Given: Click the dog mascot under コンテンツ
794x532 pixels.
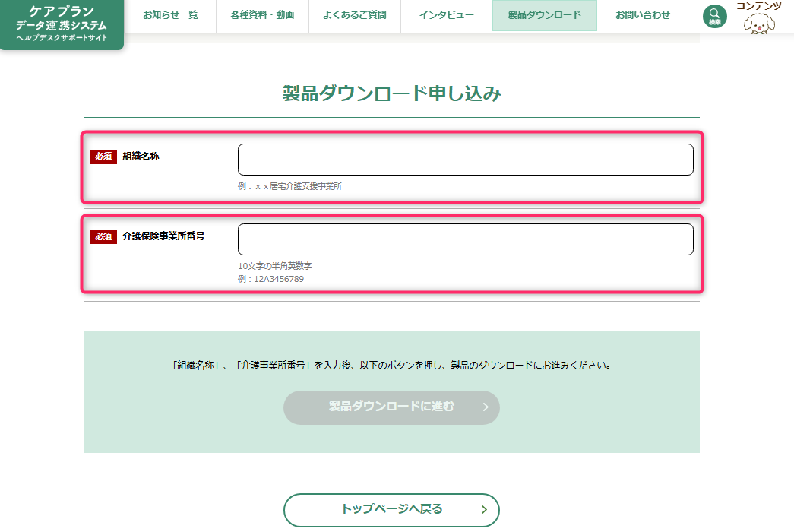Looking at the screenshot, I should coord(758,24).
